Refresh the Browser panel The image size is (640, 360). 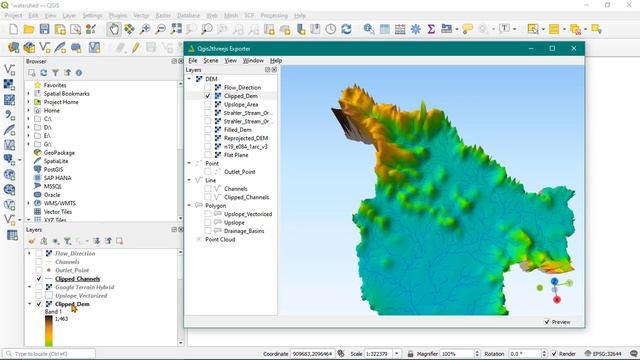coord(43,73)
